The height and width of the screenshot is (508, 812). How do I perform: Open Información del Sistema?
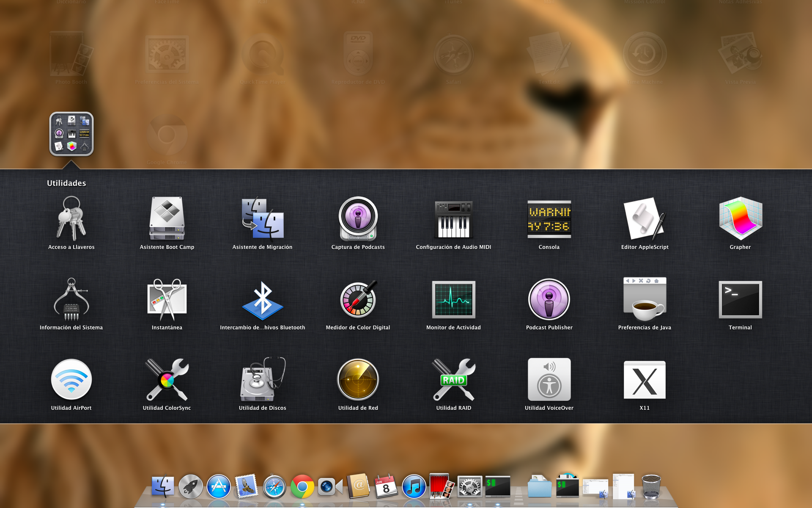pos(71,299)
